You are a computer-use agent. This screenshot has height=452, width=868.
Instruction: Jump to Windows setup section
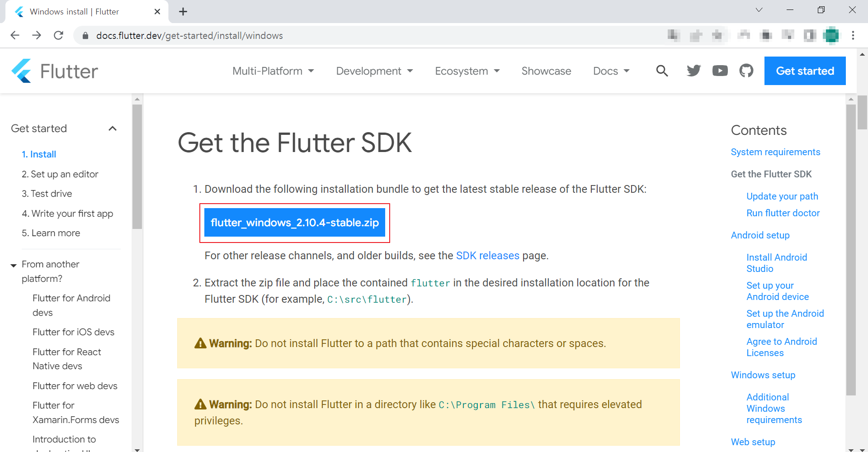point(763,375)
